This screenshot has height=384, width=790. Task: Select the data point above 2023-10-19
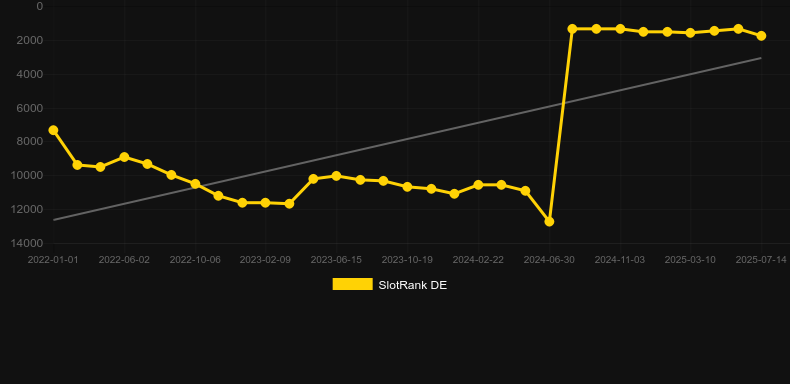pos(407,187)
